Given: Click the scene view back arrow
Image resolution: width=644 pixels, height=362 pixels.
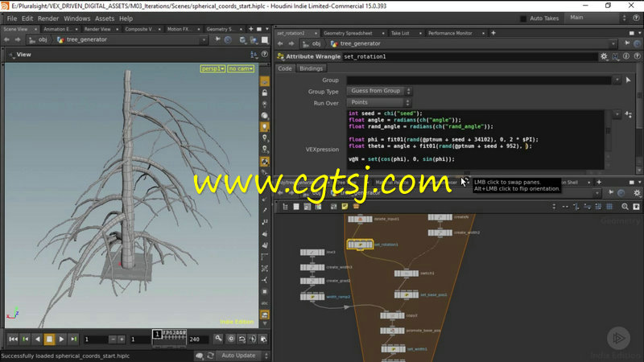Looking at the screenshot, I should pyautogui.click(x=7, y=39).
